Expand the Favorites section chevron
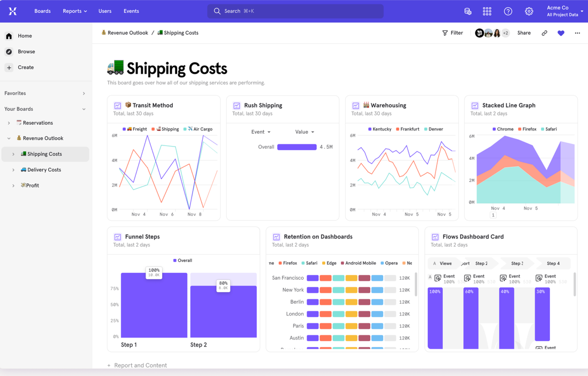Screen dimensions: 588x376 pos(83,94)
